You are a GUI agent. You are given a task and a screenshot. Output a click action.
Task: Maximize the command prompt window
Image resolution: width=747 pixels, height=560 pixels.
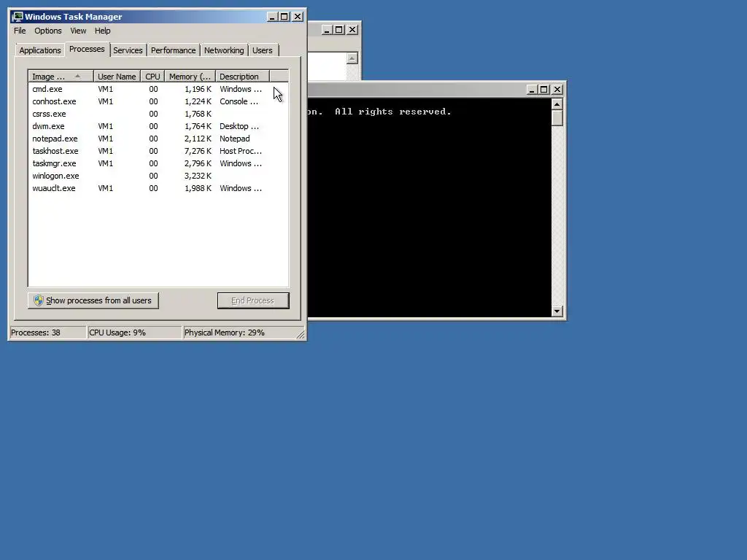544,90
